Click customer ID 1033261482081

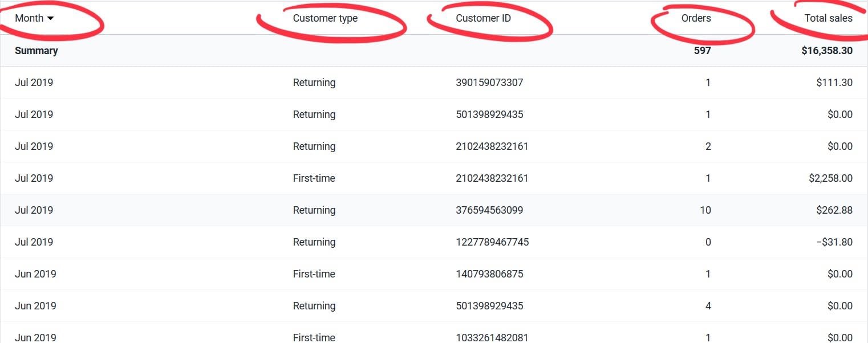click(x=491, y=337)
